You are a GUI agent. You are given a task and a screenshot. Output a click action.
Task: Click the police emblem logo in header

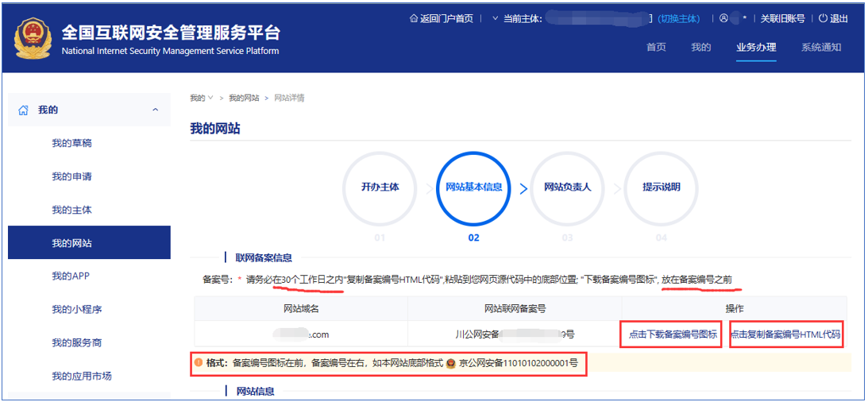point(33,41)
